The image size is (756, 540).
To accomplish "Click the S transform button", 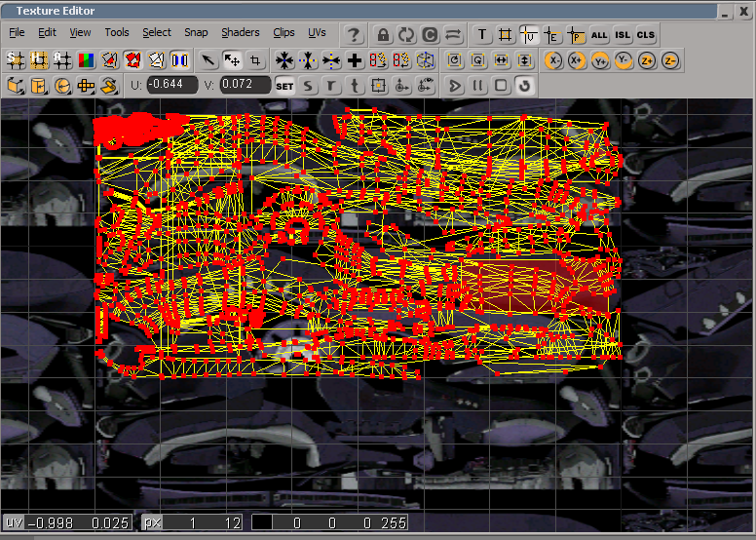I will (x=308, y=86).
